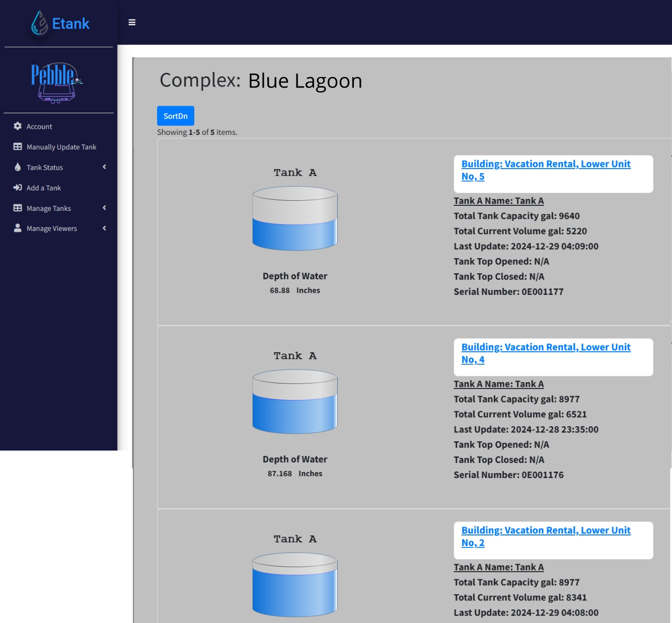Click the tank graphic showing 68.88 inches
Screen dimensions: 672x623
[295, 218]
